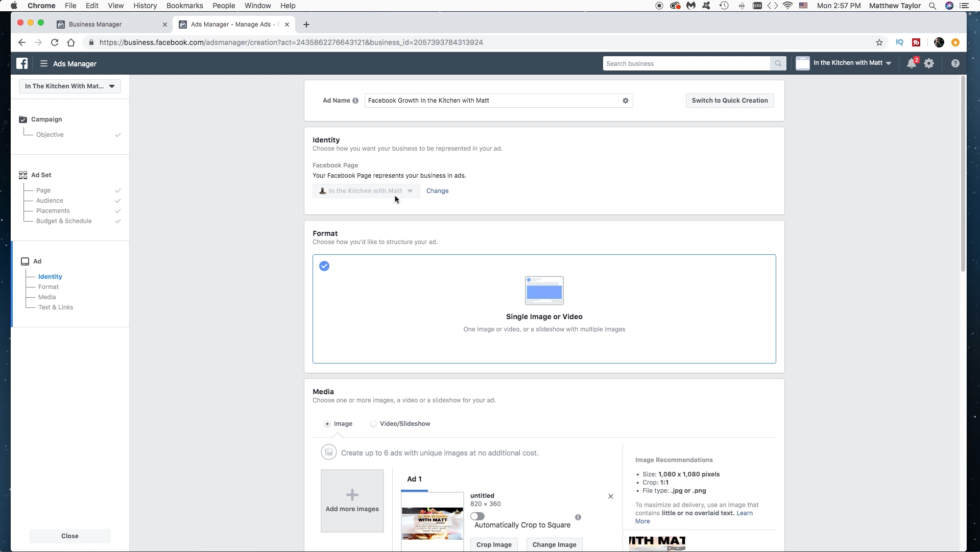Viewport: 980px width, 552px height.
Task: Go to Budget & Schedule in sidebar
Action: [64, 221]
